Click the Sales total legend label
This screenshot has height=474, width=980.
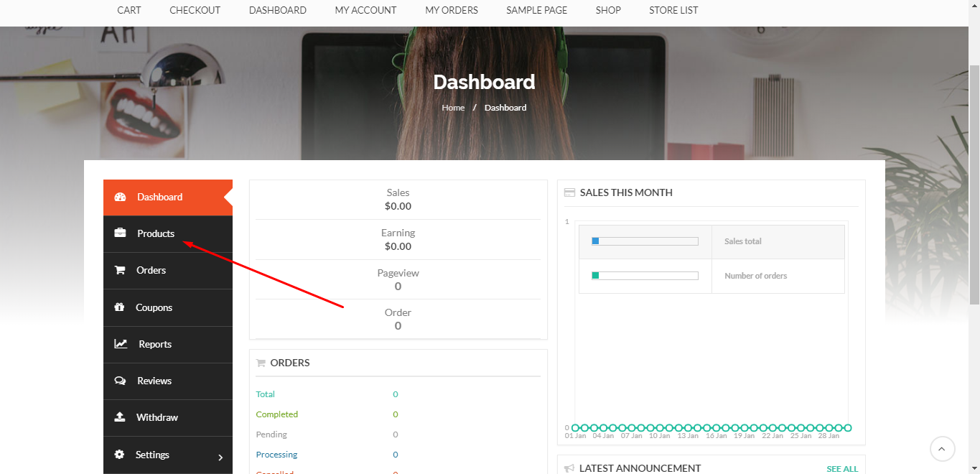pos(743,241)
